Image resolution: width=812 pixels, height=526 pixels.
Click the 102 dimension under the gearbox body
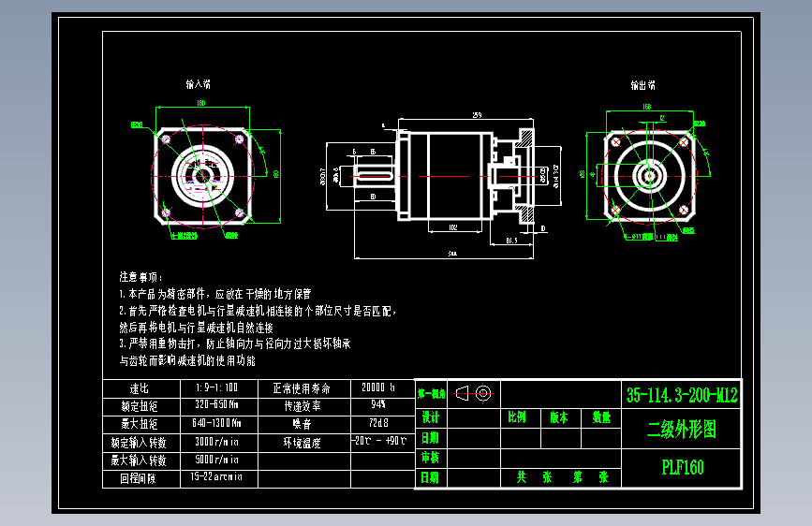tap(453, 227)
